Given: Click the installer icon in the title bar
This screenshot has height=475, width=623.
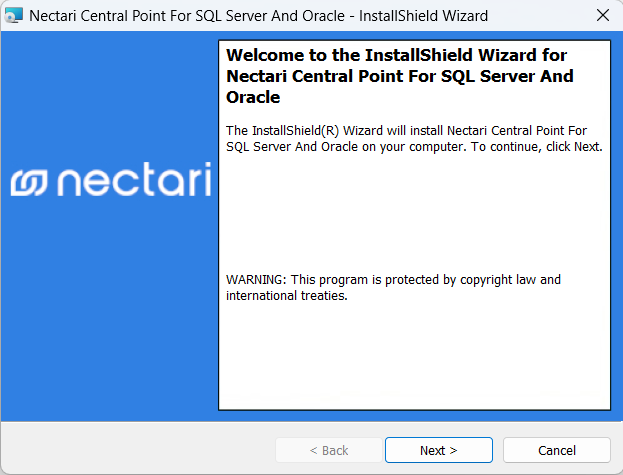Looking at the screenshot, I should pos(14,16).
